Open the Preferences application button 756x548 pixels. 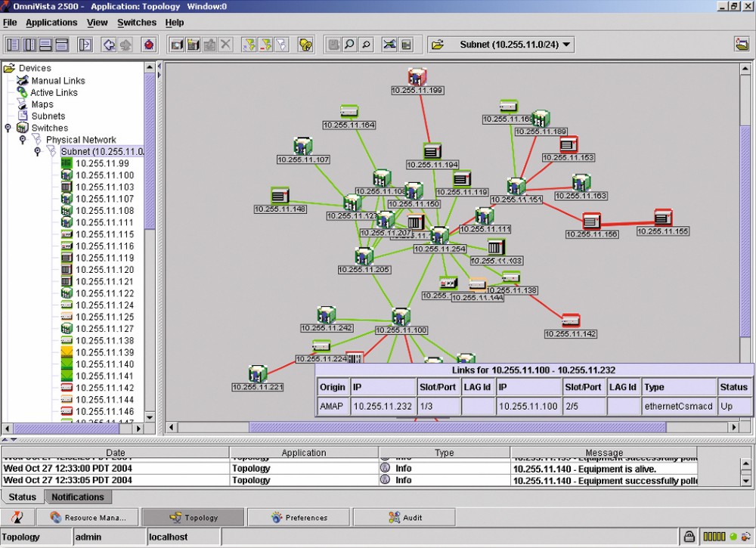[x=299, y=518]
